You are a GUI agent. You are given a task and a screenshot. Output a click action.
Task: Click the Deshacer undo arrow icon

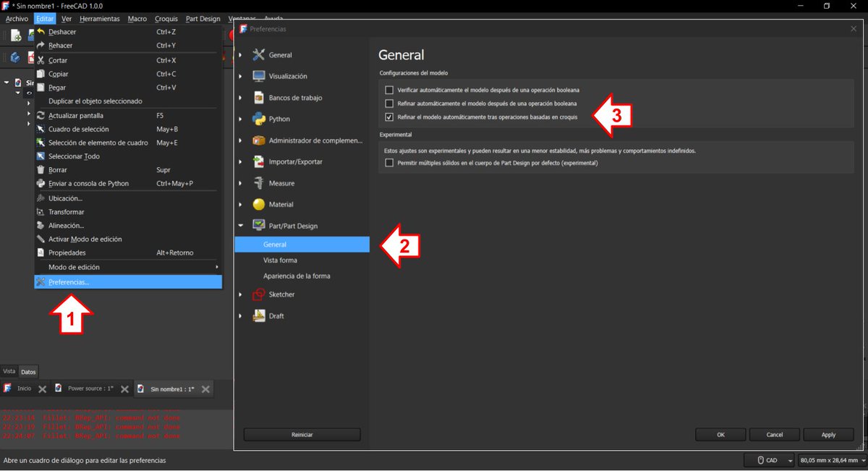[x=41, y=32]
